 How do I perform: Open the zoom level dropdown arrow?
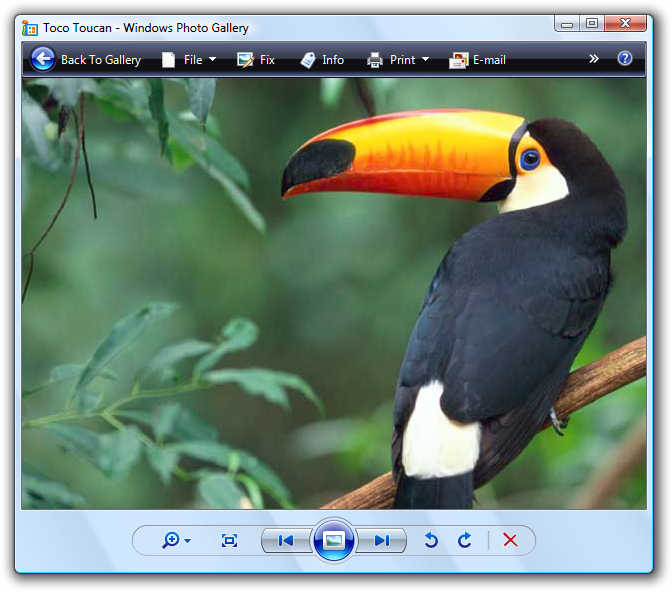click(x=188, y=541)
